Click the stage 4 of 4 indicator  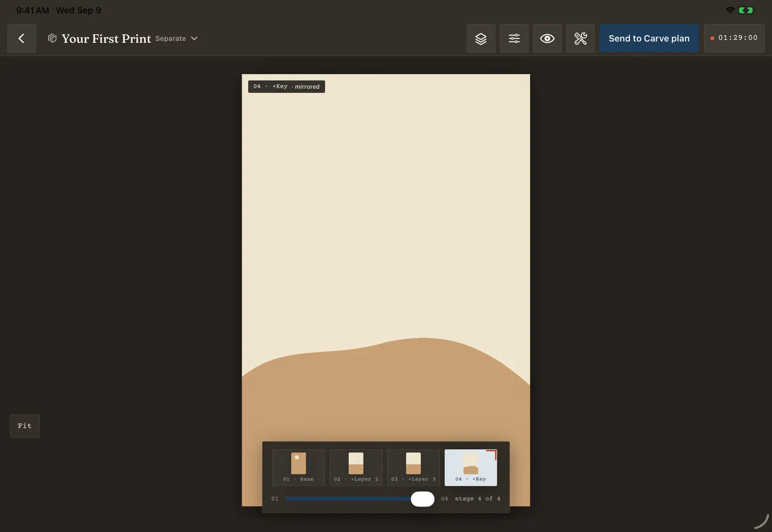(478, 499)
